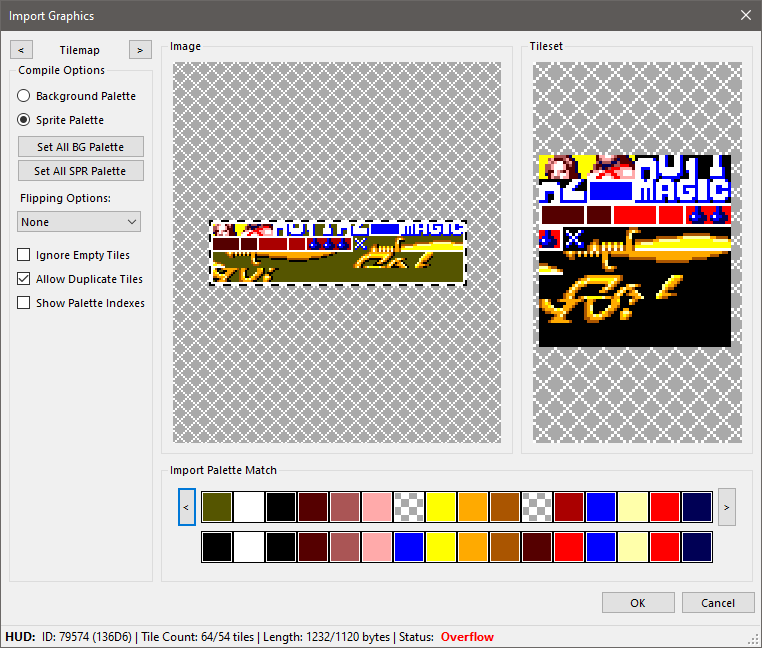
Task: Pick brown swatch in the upper palette row
Action: 505,507
